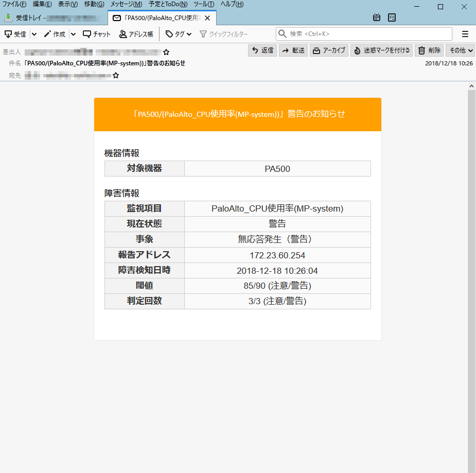Click the 作成 (Write) pencil button
The height and width of the screenshot is (473, 476).
(x=55, y=34)
